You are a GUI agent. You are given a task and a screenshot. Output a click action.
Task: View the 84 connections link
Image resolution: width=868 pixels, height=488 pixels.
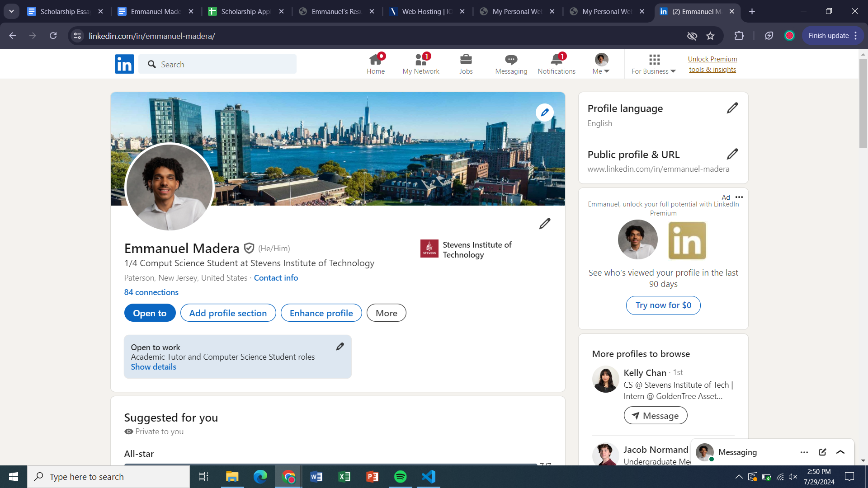pos(151,292)
